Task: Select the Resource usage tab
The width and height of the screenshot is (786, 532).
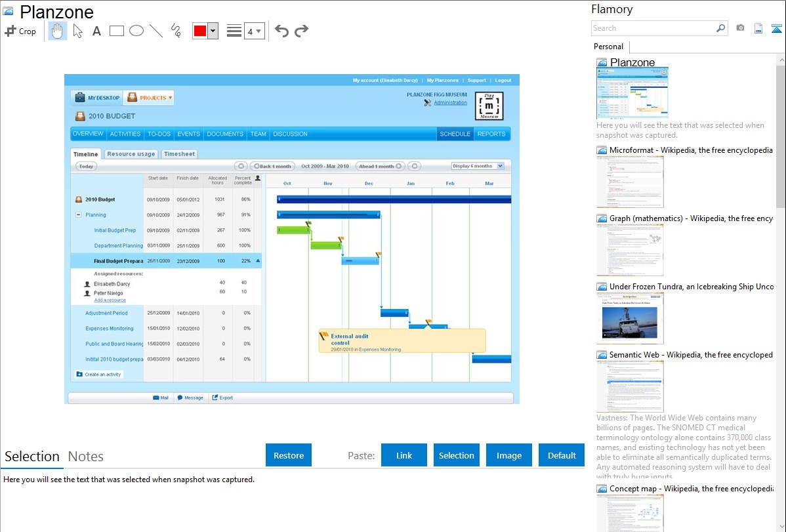Action: point(131,154)
